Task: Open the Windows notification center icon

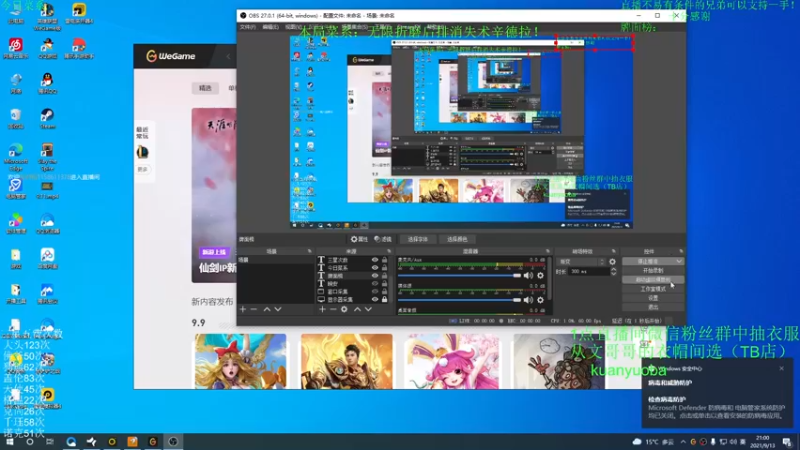Action: point(787,442)
